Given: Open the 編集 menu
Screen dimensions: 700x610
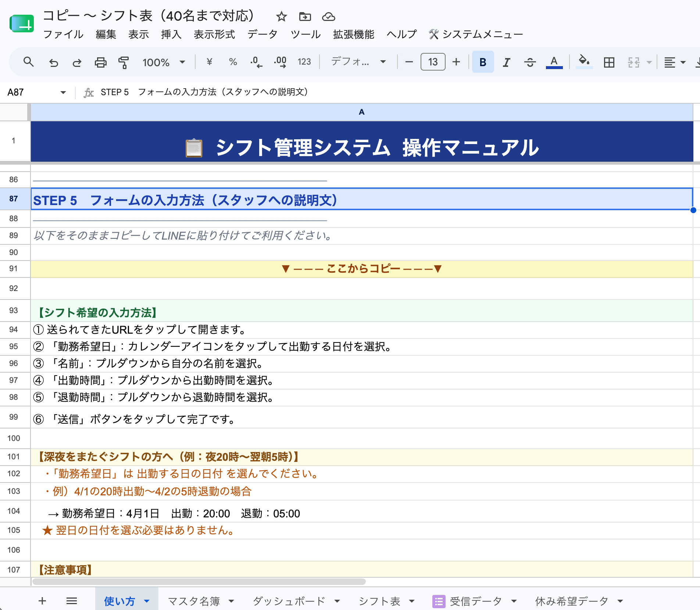Looking at the screenshot, I should coord(106,34).
